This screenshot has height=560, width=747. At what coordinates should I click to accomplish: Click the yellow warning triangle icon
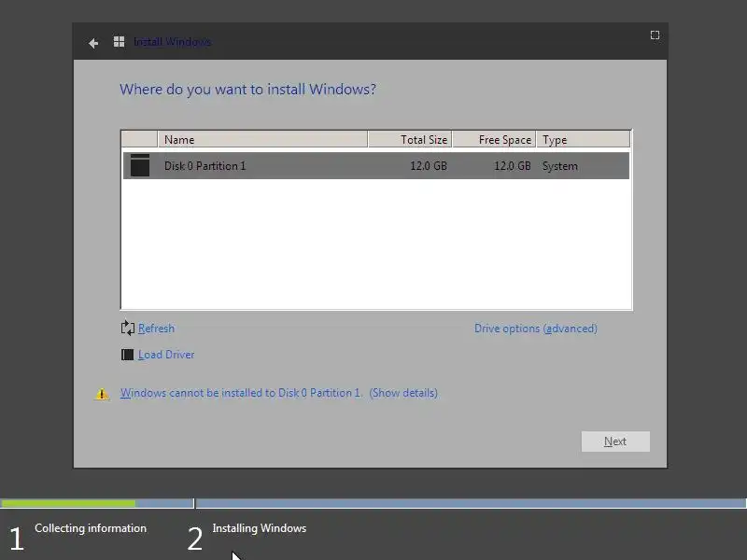point(102,394)
